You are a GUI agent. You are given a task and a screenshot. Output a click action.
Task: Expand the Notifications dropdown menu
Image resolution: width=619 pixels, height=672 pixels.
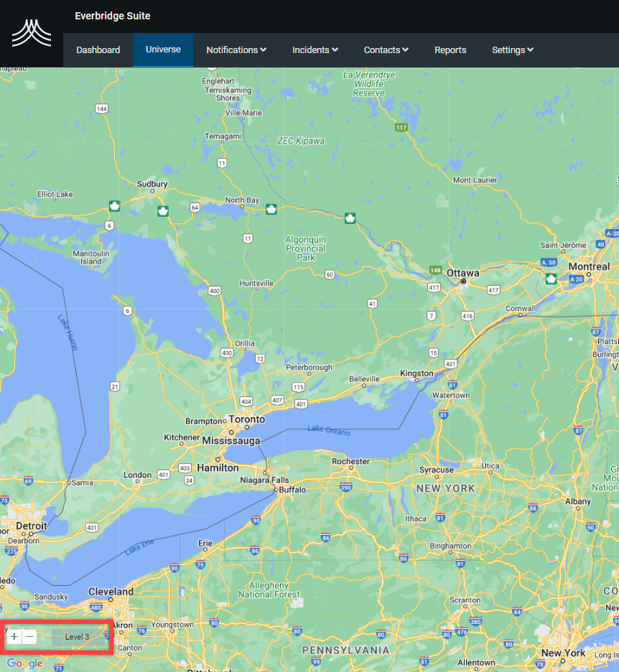236,50
